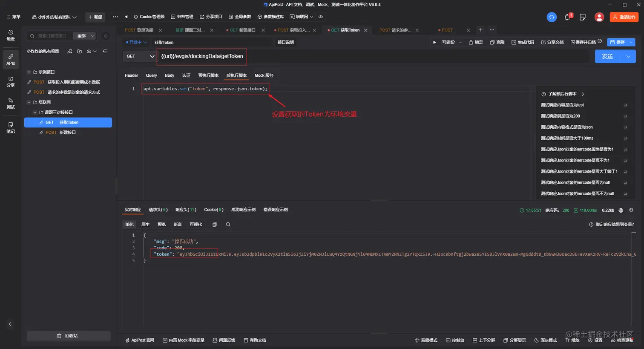Open the user avatar menu

point(599,17)
